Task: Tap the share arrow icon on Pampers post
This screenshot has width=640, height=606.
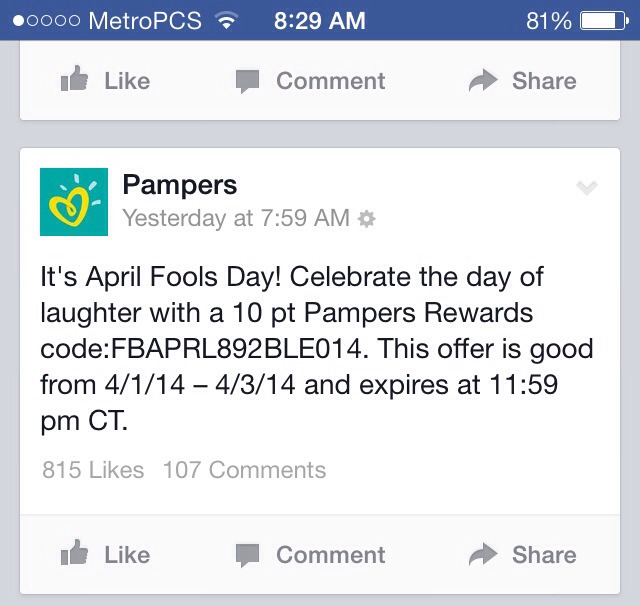Action: pyautogui.click(x=483, y=554)
